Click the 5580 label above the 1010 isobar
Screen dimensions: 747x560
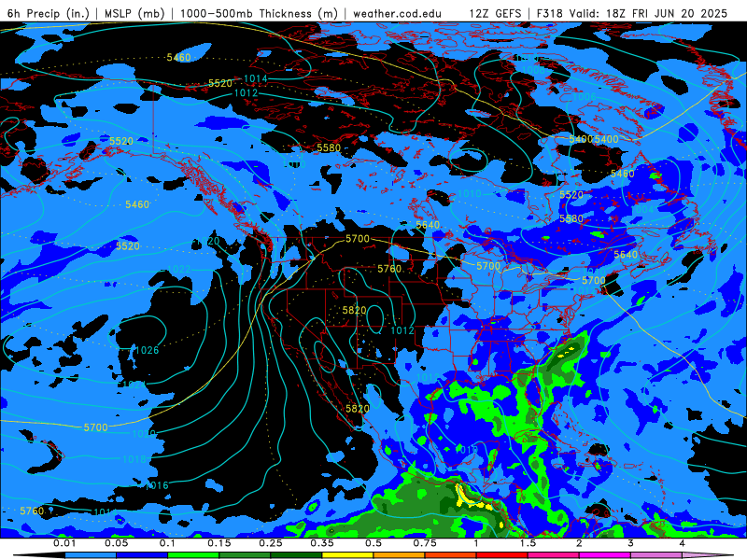click(x=329, y=148)
